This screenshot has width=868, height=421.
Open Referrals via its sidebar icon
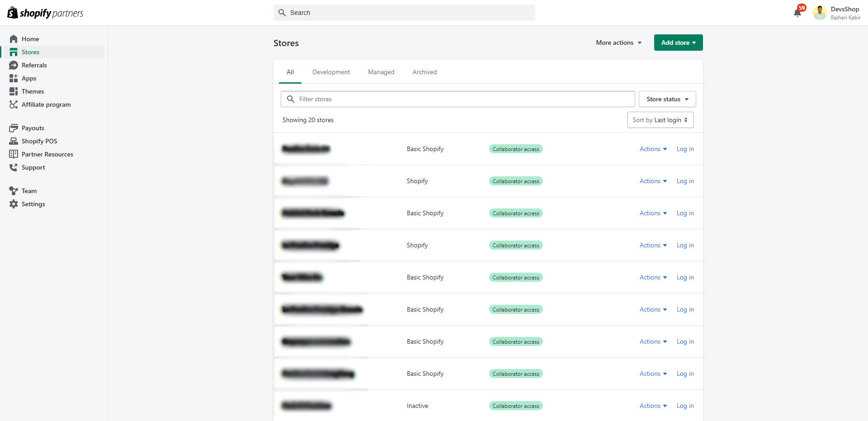point(14,65)
